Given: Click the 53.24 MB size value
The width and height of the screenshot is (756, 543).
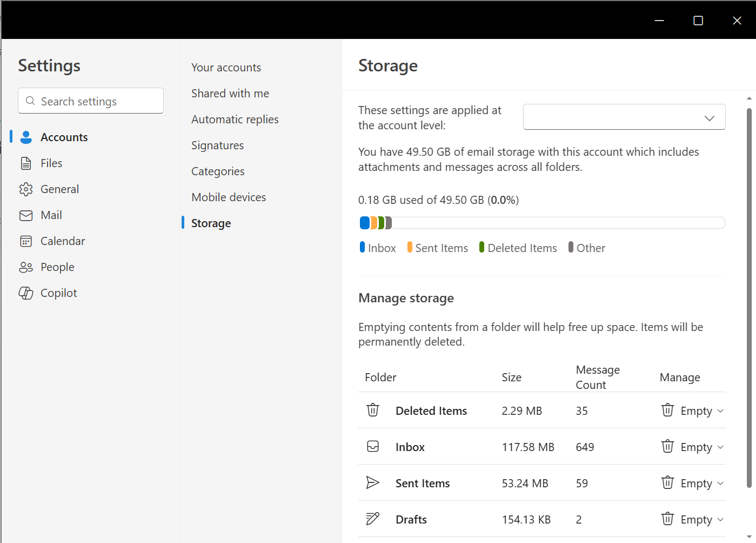Looking at the screenshot, I should (525, 484).
